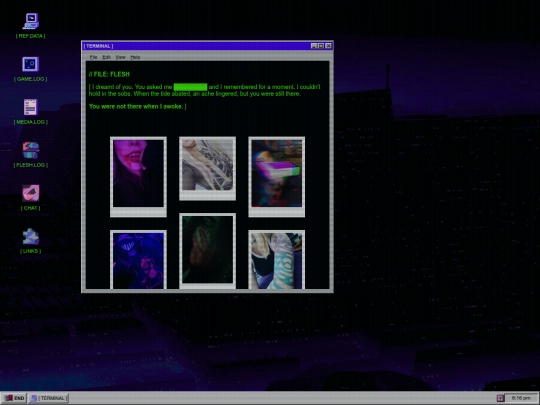540x405 pixels.
Task: Open the purple bloody mouth photo
Action: (x=138, y=177)
